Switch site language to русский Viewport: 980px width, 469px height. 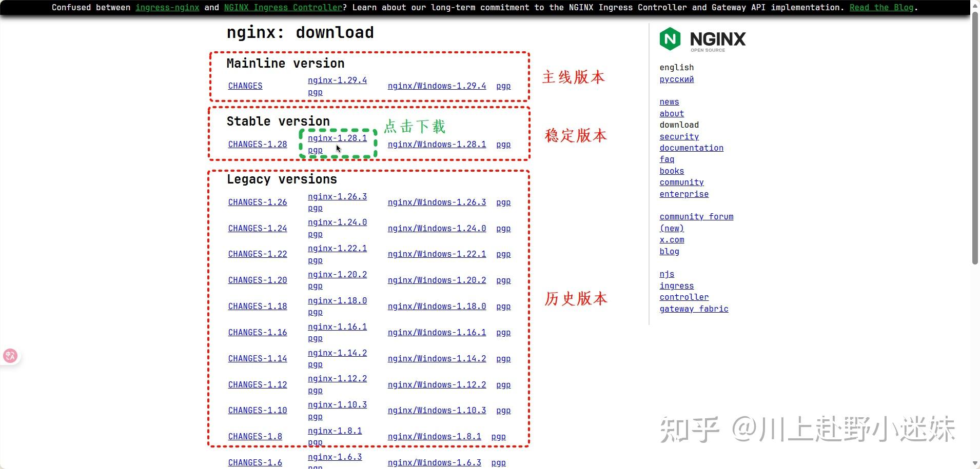coord(676,79)
